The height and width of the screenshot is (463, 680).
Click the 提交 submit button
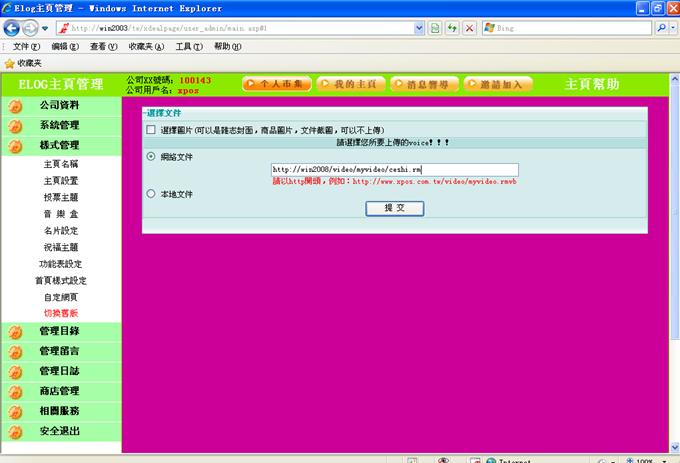point(394,208)
